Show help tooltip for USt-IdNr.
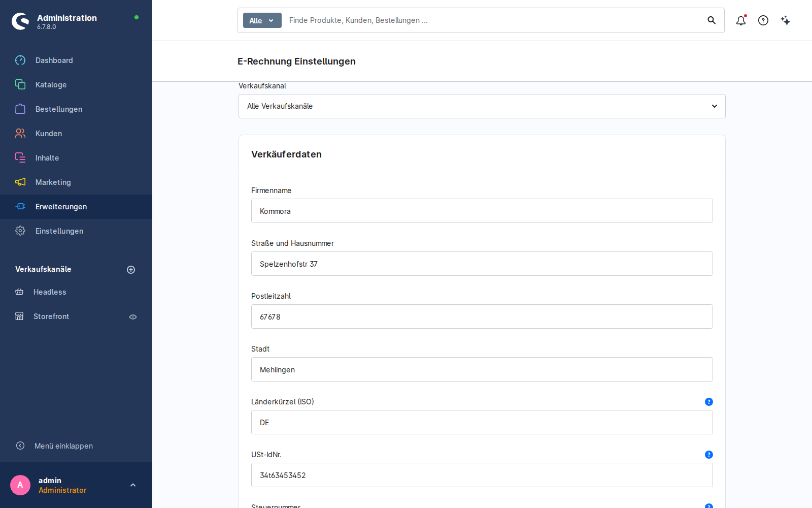Viewport: 812px width, 508px height. tap(709, 455)
